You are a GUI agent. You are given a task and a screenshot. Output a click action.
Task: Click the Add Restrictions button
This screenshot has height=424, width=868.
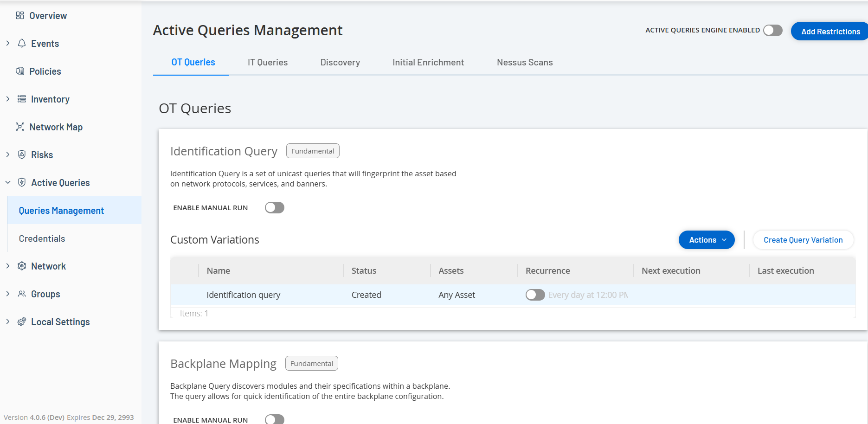coord(830,32)
